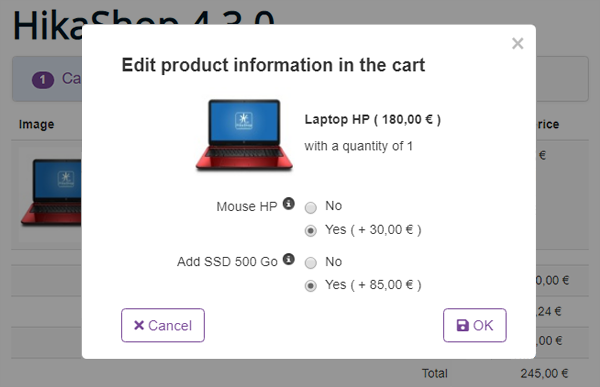Select Yes (+ 30,00 €) for Mouse HP
The width and height of the screenshot is (600, 387).
click(310, 231)
